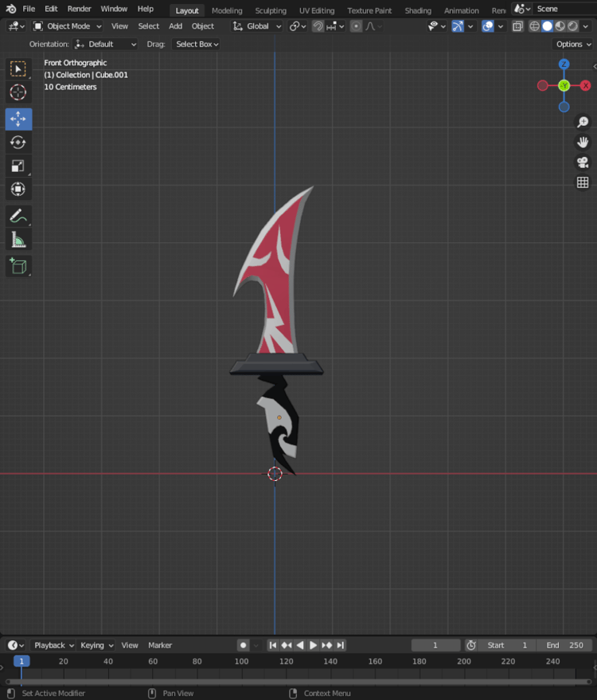Select the Select Box tool icon

pyautogui.click(x=18, y=68)
